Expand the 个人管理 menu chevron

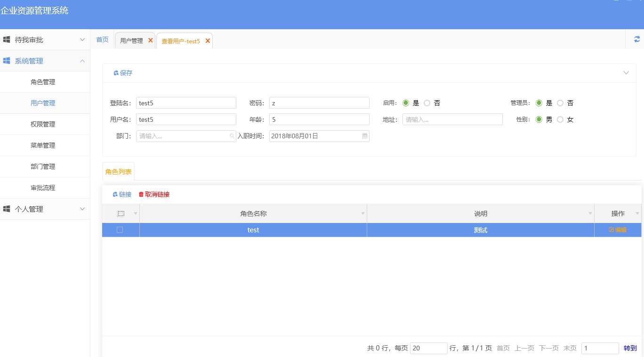(x=82, y=209)
